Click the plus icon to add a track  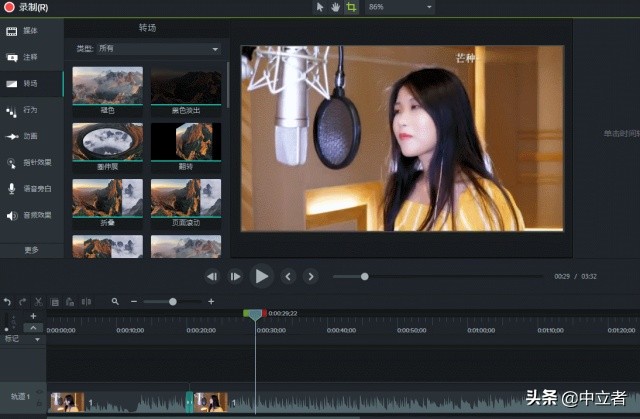point(33,316)
